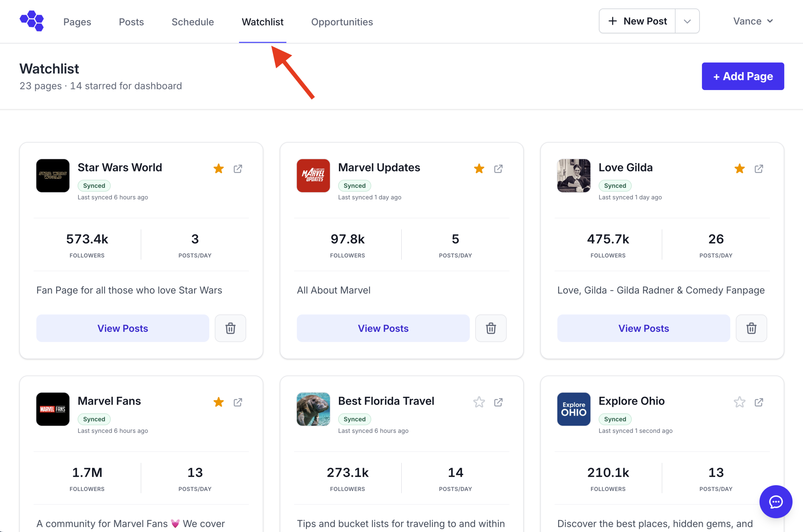Open Love Gilda external link icon
The image size is (803, 532).
pos(759,169)
